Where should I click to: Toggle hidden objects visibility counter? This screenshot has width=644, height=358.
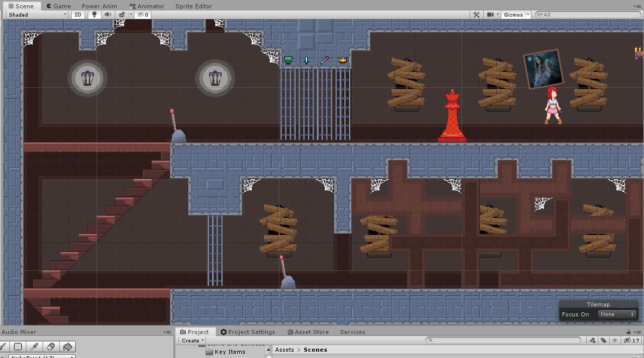pos(143,15)
